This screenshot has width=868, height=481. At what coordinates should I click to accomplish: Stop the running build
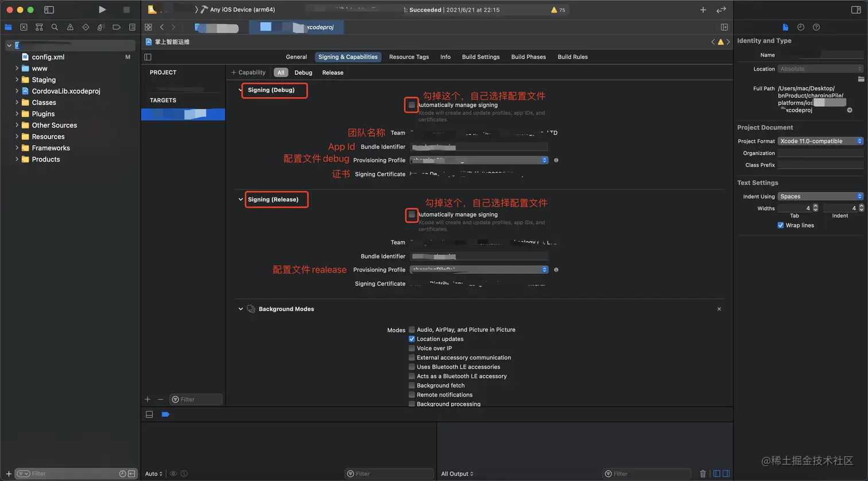[126, 10]
